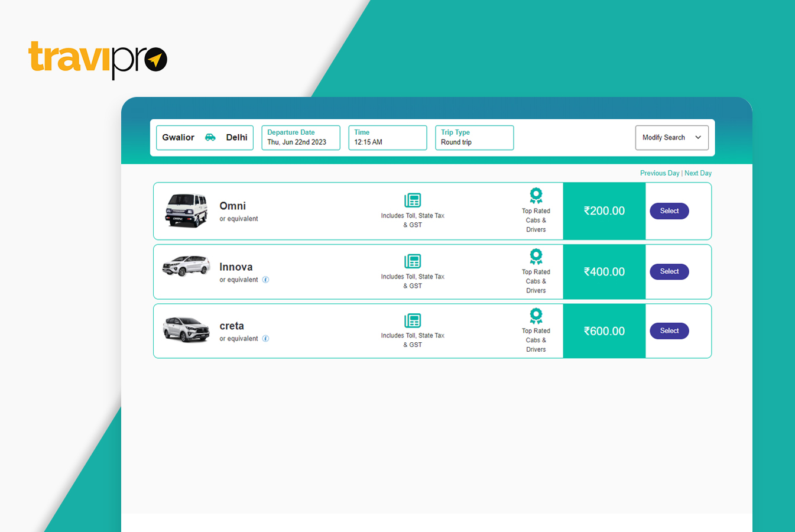Go to Next Day results
Image resolution: width=795 pixels, height=532 pixels.
698,173
